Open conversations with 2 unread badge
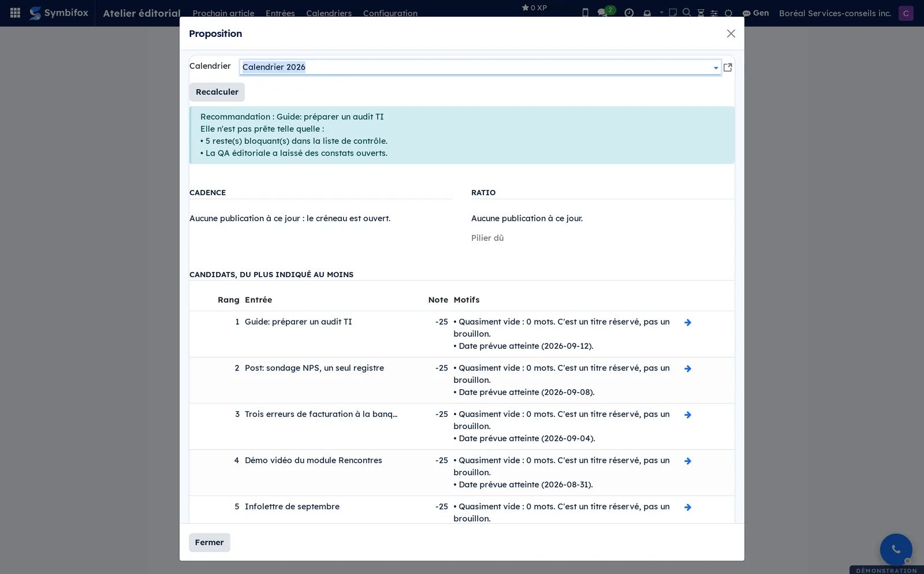Viewport: 924px width, 574px height. (605, 12)
